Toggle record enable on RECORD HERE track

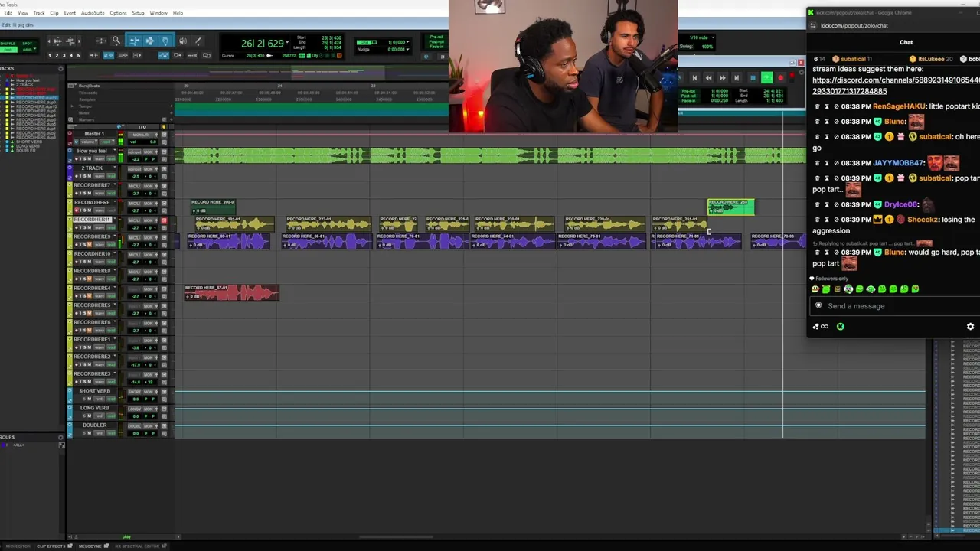point(77,210)
